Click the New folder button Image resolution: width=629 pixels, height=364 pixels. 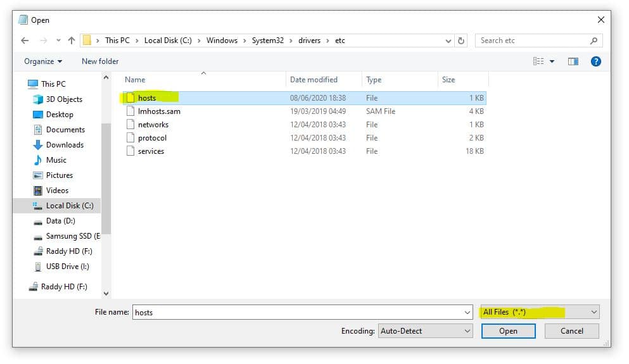100,61
